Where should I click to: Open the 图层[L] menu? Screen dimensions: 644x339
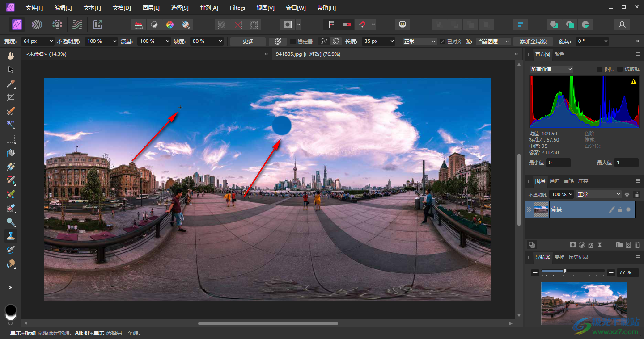[151, 8]
